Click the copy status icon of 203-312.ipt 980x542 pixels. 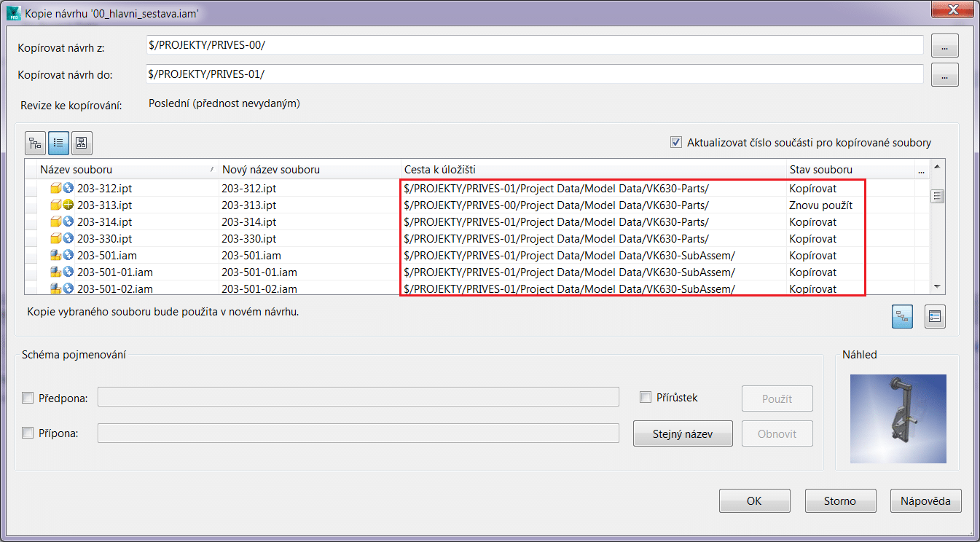tap(68, 188)
